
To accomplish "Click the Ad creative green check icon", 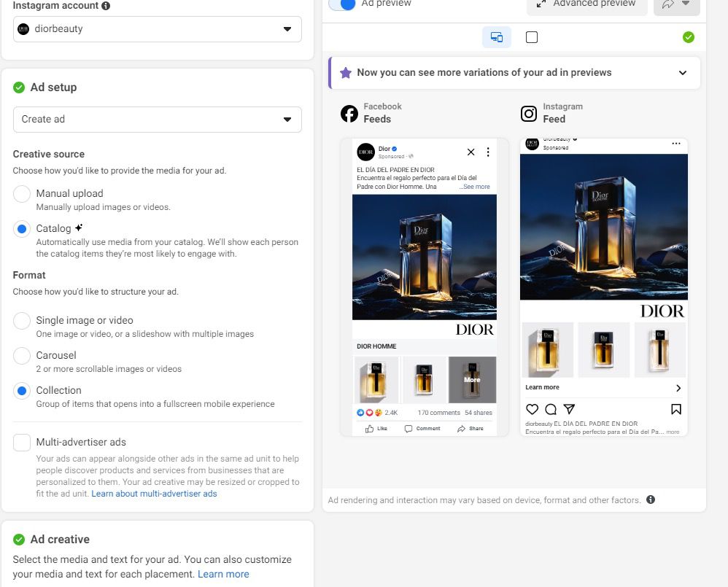I will pyautogui.click(x=19, y=539).
